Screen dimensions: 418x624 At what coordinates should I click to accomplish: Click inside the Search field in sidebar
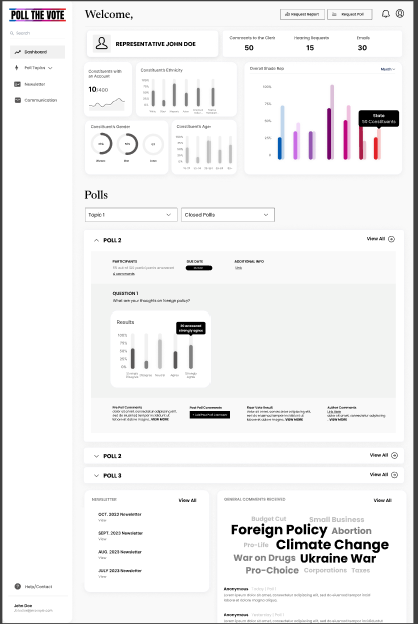pos(37,33)
